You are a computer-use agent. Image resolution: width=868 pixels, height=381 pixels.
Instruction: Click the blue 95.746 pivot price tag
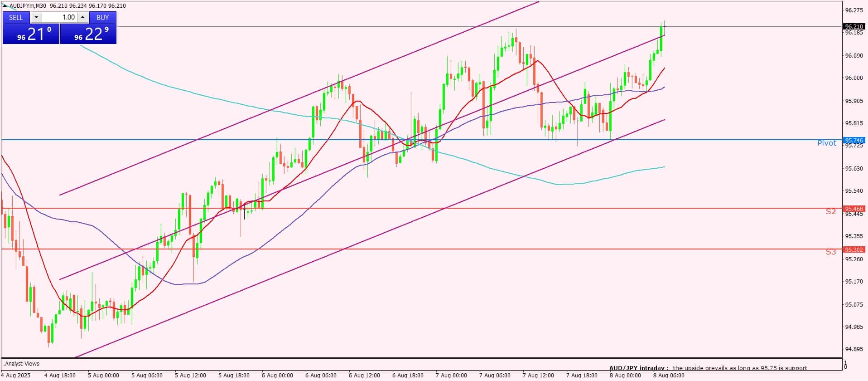(854, 140)
